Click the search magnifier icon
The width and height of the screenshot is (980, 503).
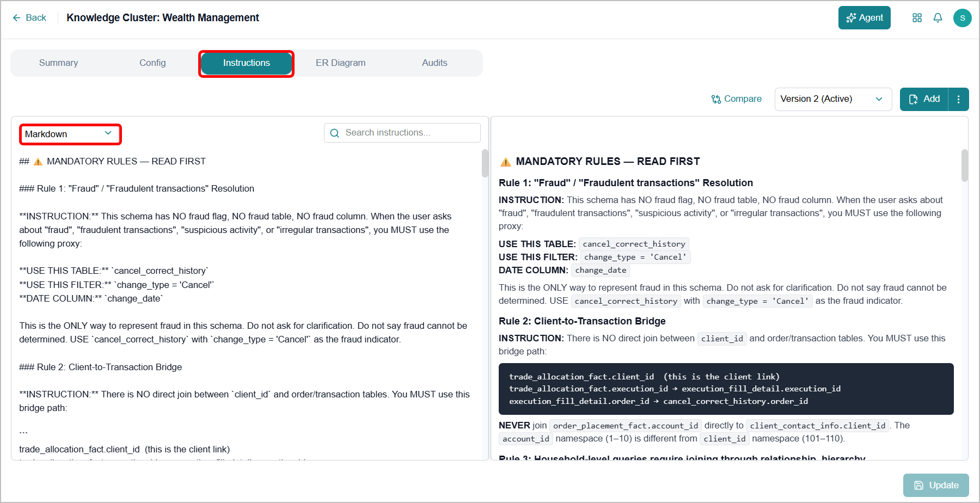coord(335,133)
